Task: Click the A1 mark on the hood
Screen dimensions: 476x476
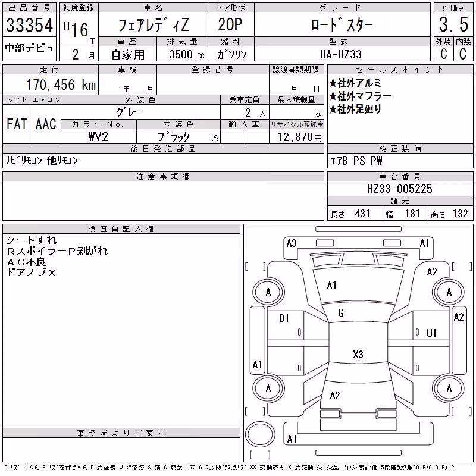Action: coord(332,286)
